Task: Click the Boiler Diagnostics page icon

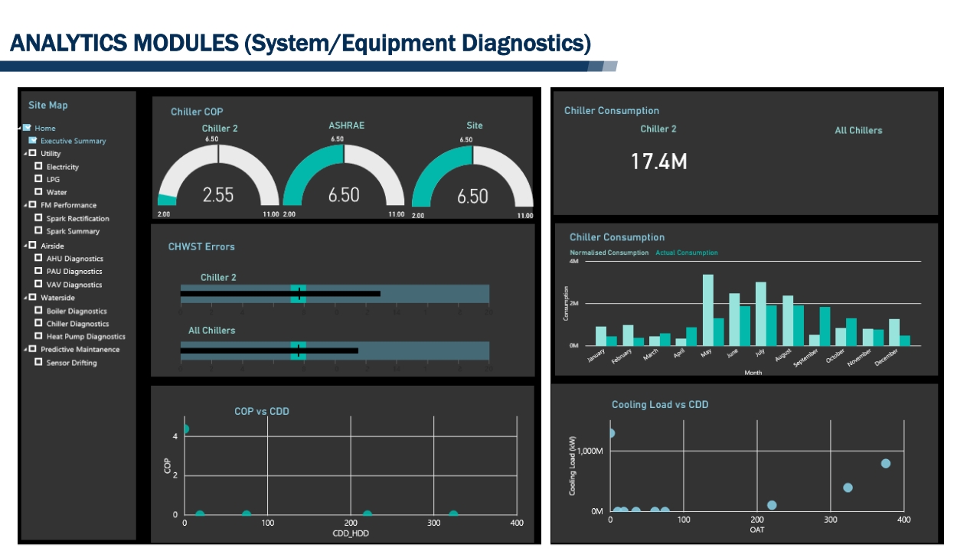Action: [x=38, y=311]
